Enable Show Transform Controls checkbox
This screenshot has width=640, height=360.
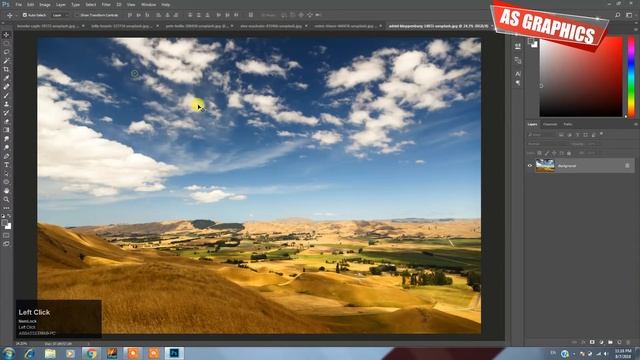pyautogui.click(x=77, y=15)
